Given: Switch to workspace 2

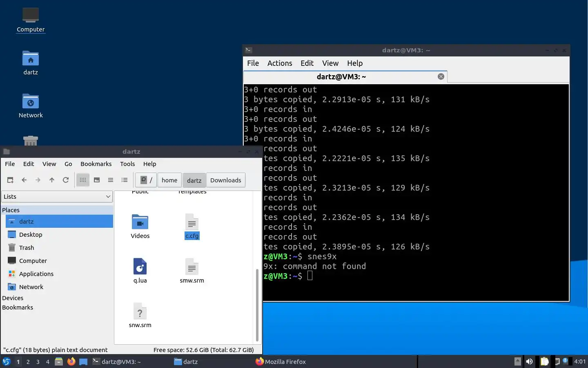Looking at the screenshot, I should tap(28, 362).
